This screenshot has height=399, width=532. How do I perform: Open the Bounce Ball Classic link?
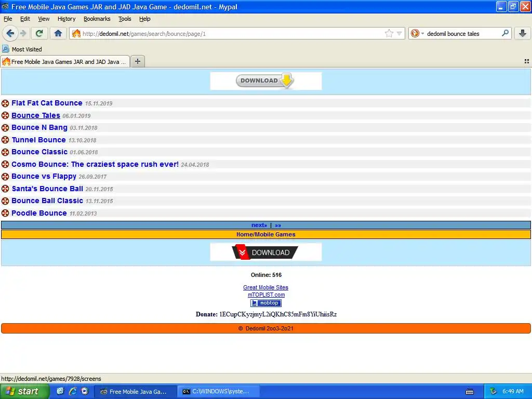pyautogui.click(x=47, y=201)
